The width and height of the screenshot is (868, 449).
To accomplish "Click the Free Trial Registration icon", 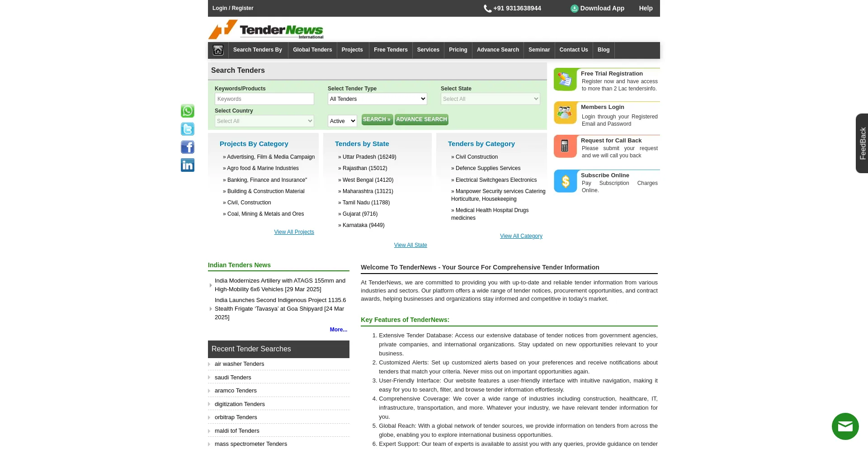I will [565, 80].
